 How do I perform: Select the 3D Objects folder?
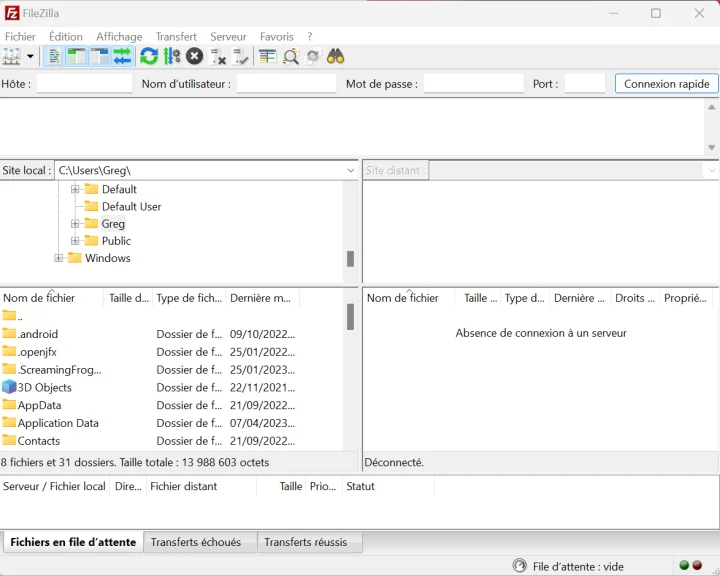tap(37, 388)
